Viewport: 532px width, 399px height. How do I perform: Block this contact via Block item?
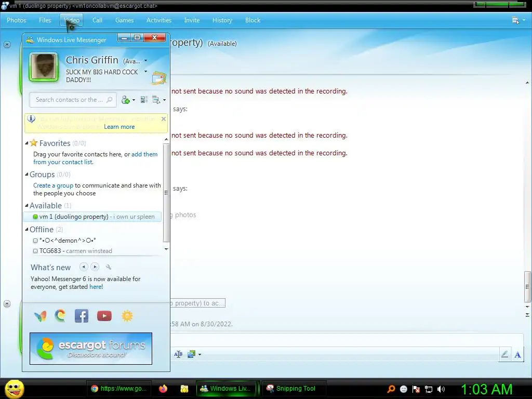click(x=253, y=20)
